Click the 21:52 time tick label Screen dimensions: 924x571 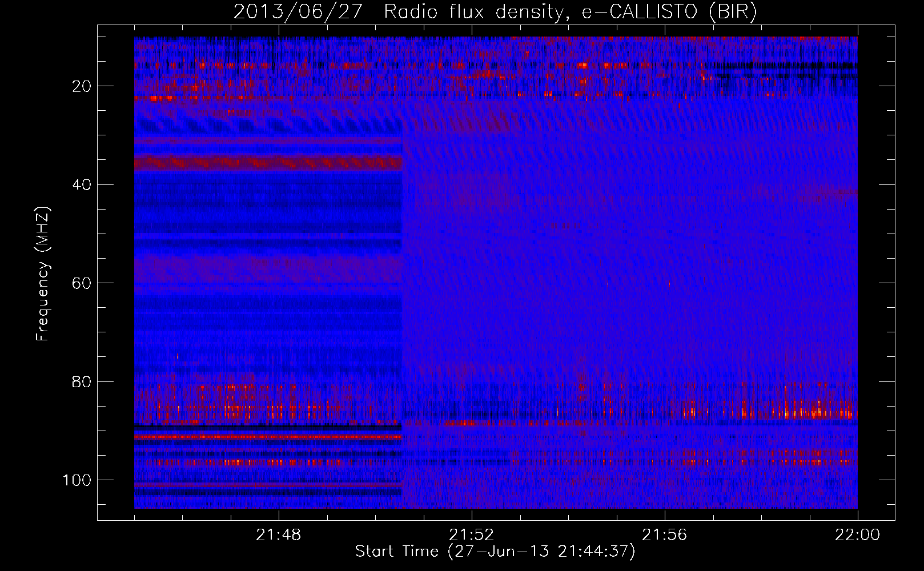(472, 535)
